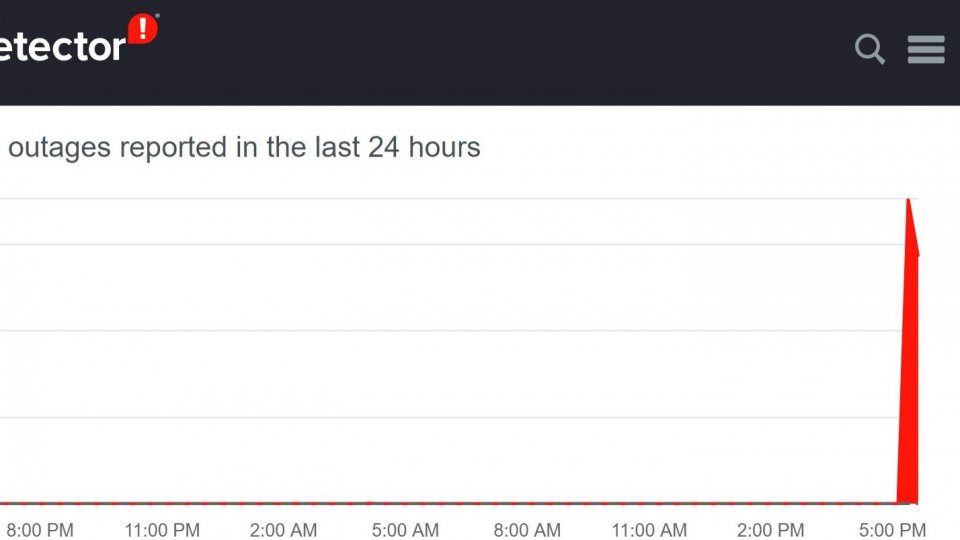Image resolution: width=960 pixels, height=540 pixels.
Task: Click the chart's top horizontal gridline
Action: (450, 199)
